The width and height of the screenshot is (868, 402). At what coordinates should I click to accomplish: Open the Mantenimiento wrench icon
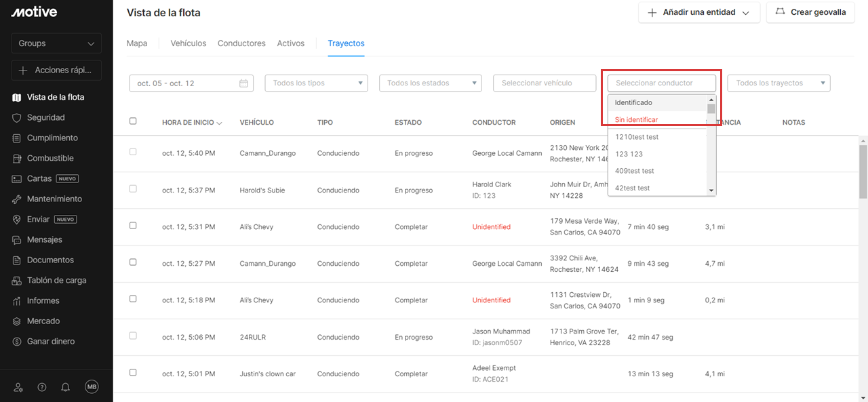coord(17,199)
